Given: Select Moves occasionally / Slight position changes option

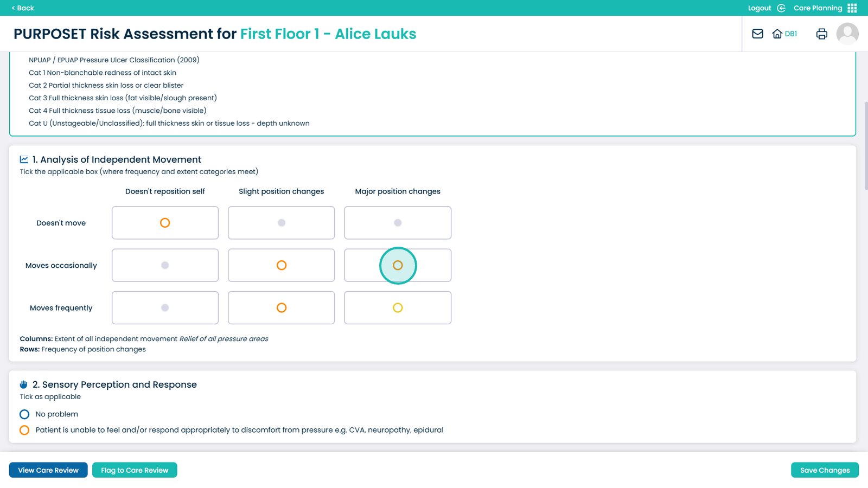Looking at the screenshot, I should 281,265.
